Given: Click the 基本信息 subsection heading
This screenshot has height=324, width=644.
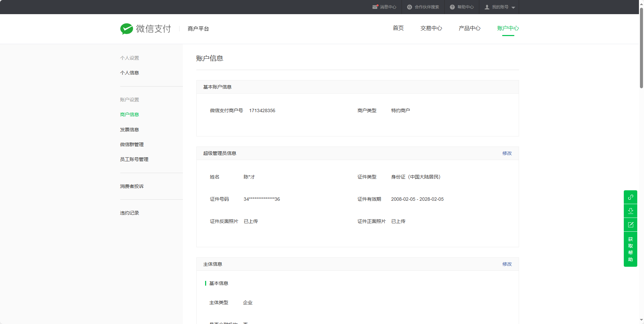Looking at the screenshot, I should (219, 283).
